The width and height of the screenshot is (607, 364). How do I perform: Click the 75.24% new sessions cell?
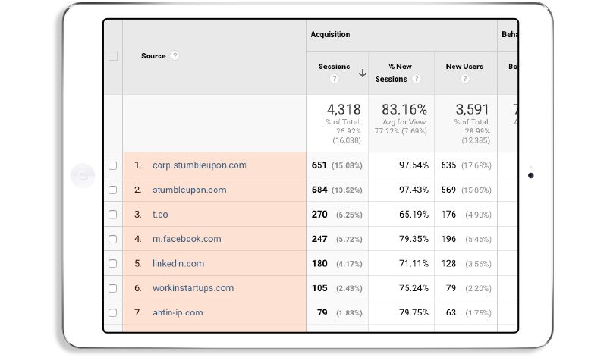click(x=414, y=288)
